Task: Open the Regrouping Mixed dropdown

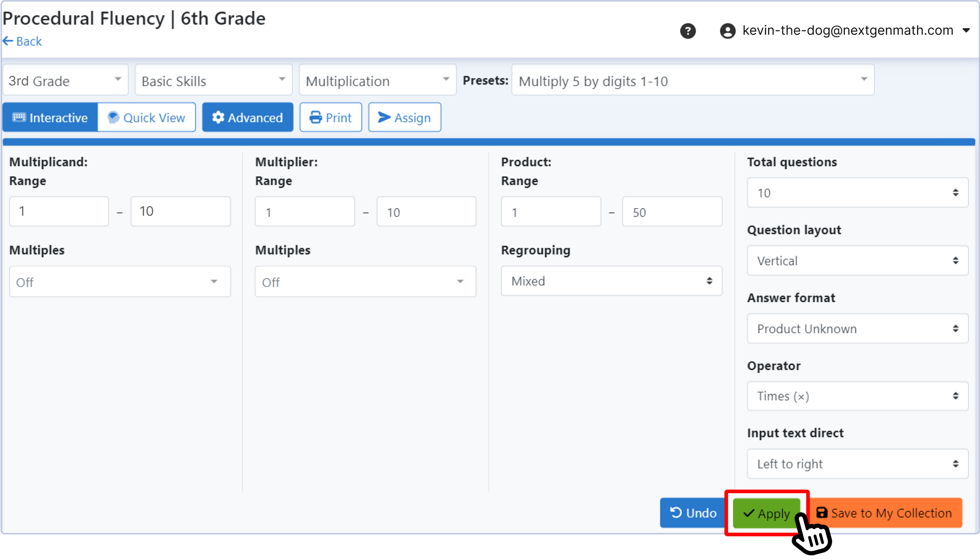Action: 611,281
